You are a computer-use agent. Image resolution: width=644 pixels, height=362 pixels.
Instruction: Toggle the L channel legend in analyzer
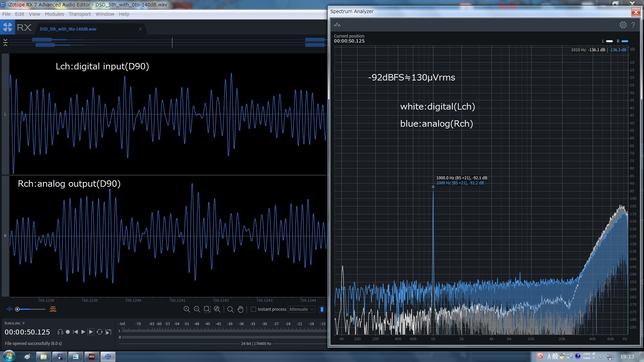(x=607, y=41)
